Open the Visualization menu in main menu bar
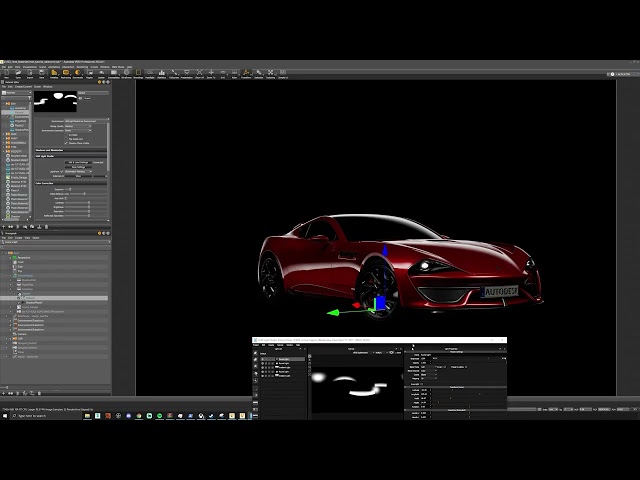The image size is (640, 480). coord(30,67)
